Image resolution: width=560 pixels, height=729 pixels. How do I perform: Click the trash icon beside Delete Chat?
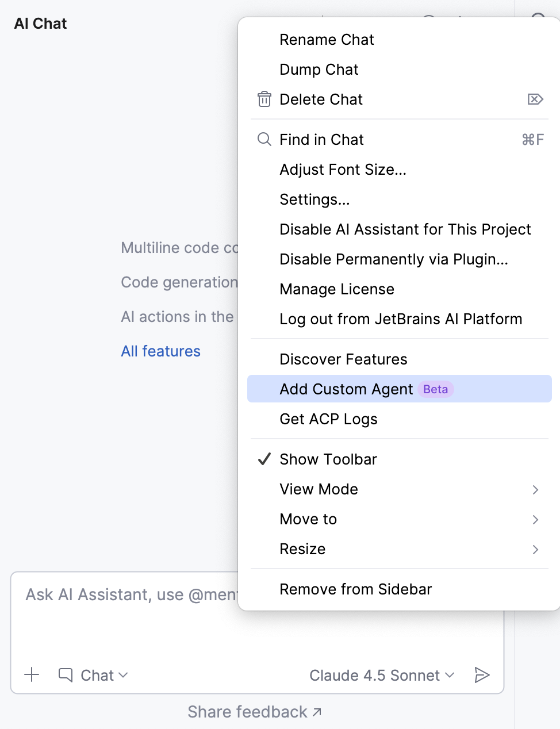coord(264,99)
